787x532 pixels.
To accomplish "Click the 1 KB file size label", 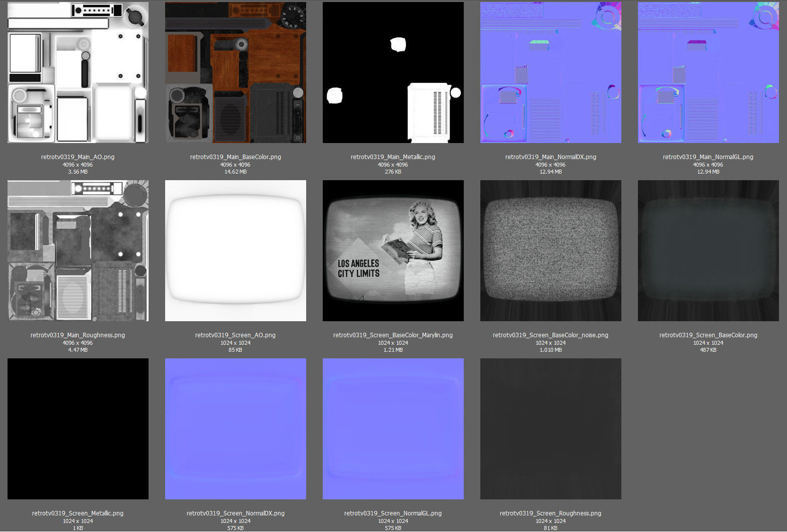I will [x=78, y=528].
